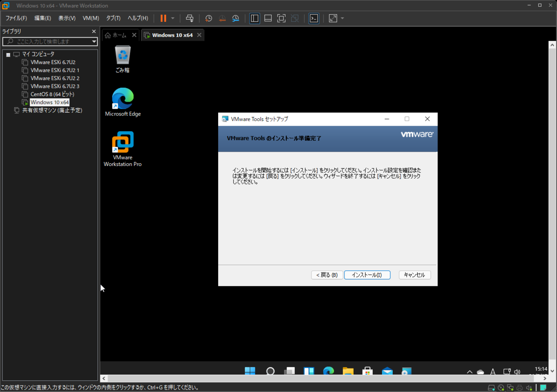557x392 pixels.
Task: Toggle the library sidebar view button
Action: tap(254, 18)
